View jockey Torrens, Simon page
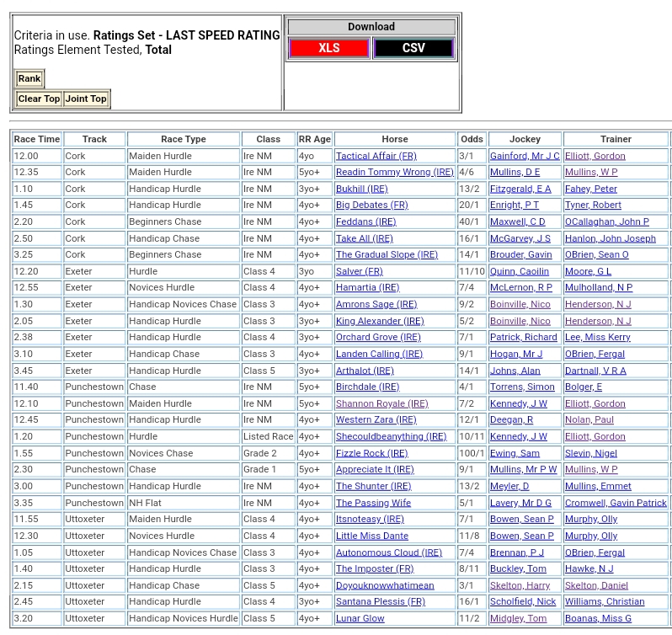672x635 pixels. coord(522,387)
